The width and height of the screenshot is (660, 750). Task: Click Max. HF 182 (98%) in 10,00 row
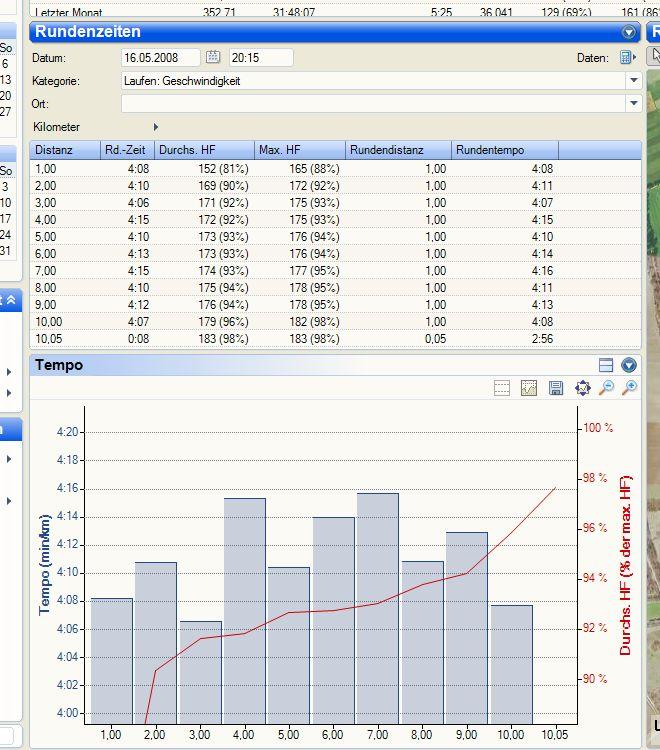click(314, 321)
